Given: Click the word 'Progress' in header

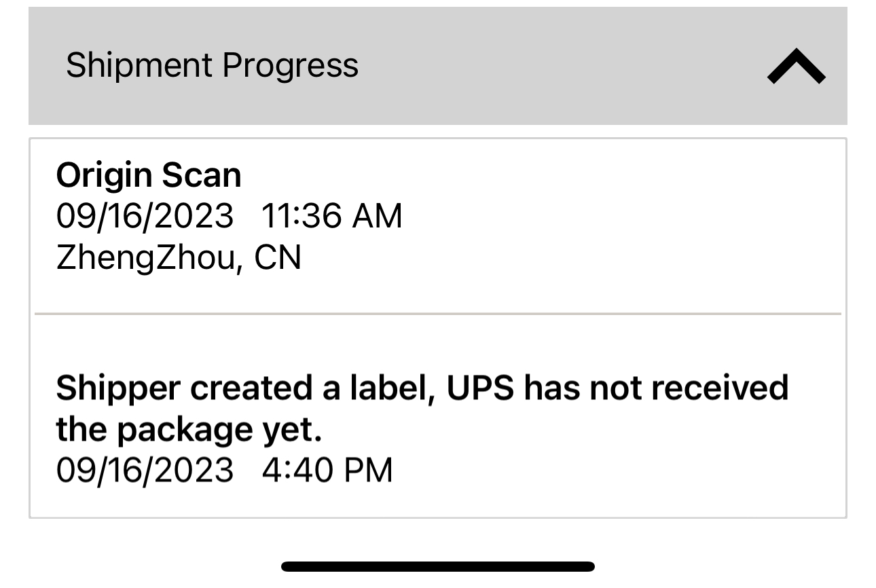Looking at the screenshot, I should coord(290,65).
